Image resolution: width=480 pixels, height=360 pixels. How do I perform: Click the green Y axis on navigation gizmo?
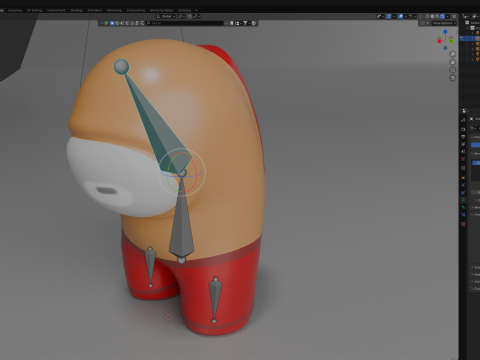pos(451,41)
